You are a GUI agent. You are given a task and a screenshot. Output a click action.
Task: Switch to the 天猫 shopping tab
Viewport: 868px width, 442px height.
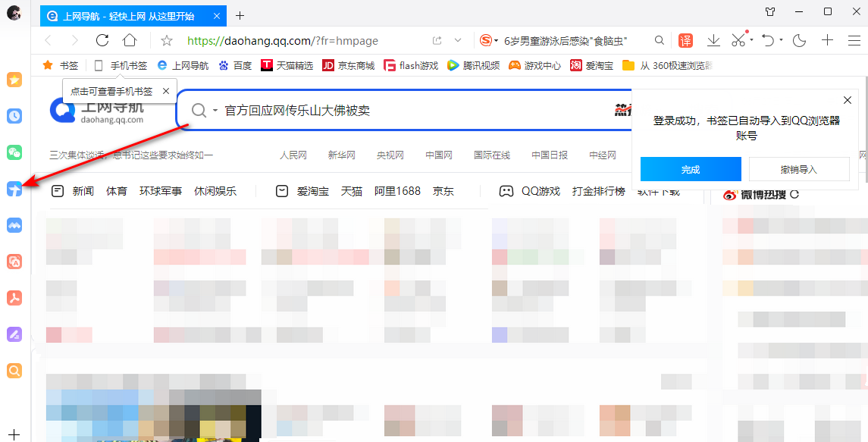point(350,191)
